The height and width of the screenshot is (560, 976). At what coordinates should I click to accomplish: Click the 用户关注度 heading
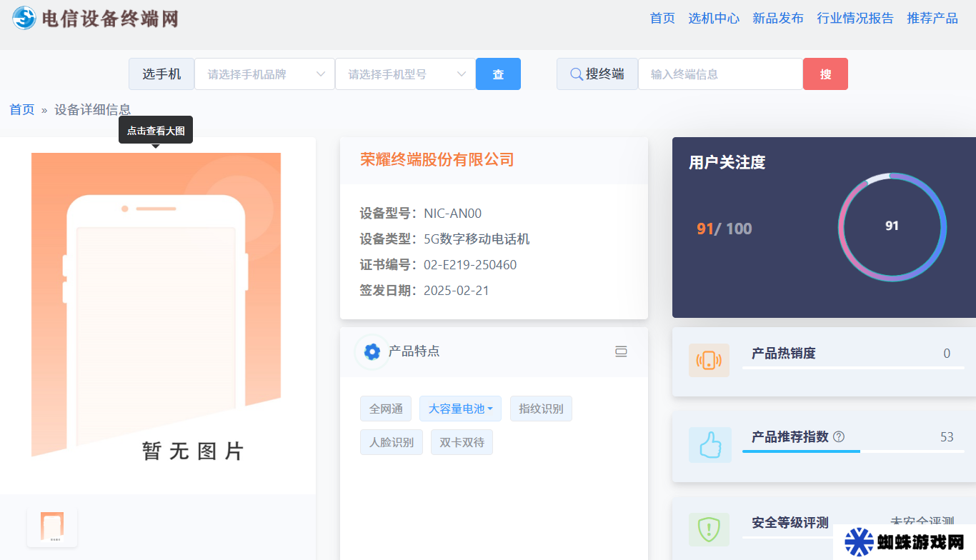pos(727,162)
